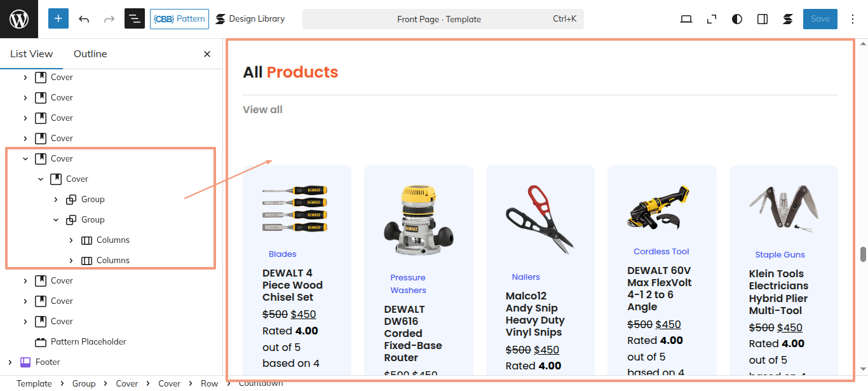Expand the first Group under nested Cover
Screen dimensions: 868x391
(56, 200)
